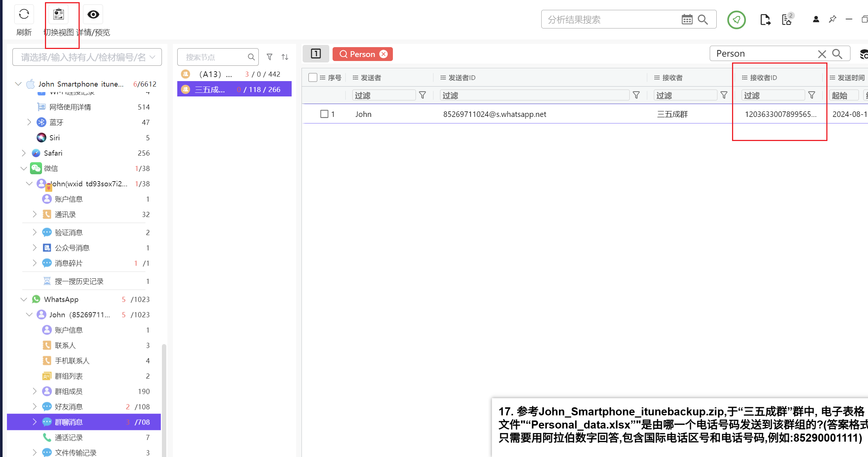Viewport: 868px width, 457px height.
Task: Click the Refresh (刷新) toolbar icon
Action: click(x=24, y=15)
